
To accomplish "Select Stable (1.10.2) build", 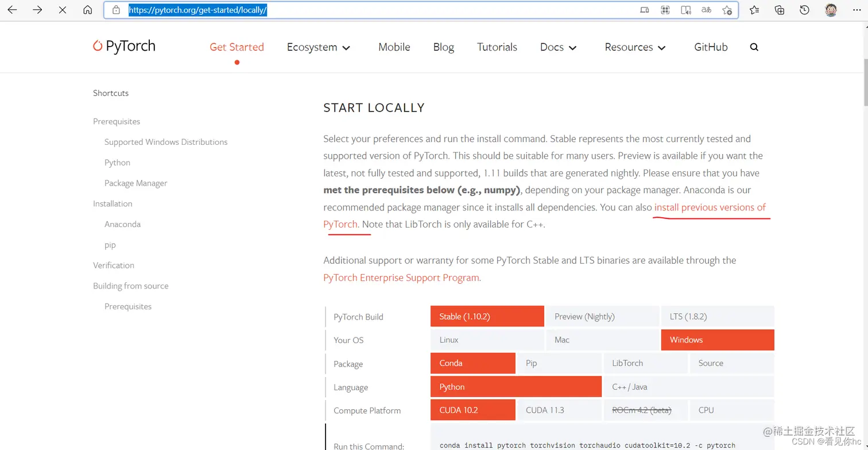I will 487,316.
